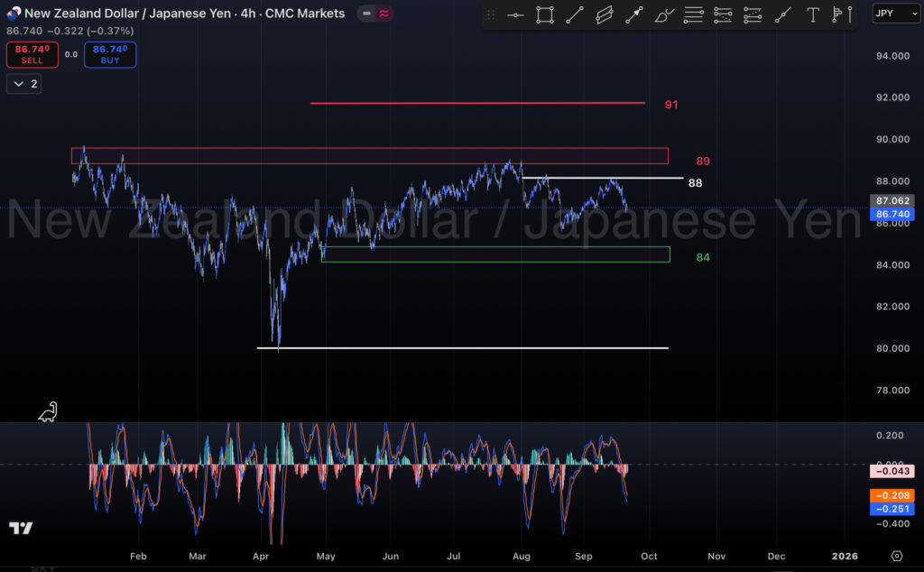Select the Cross line tool
The height and width of the screenshot is (572, 924).
tap(514, 15)
